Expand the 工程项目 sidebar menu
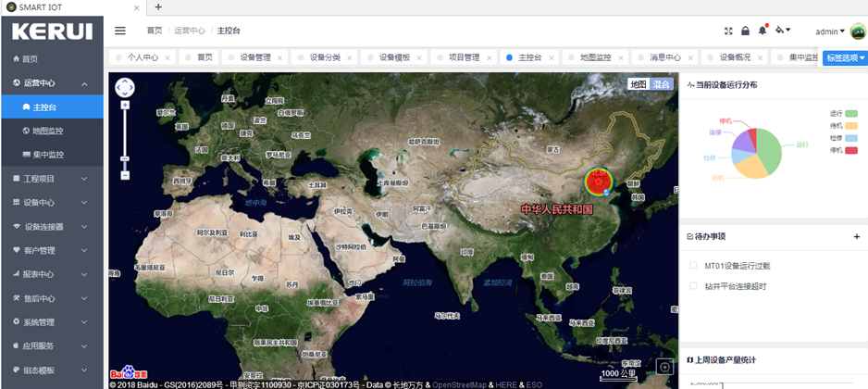The width and height of the screenshot is (868, 389). pos(52,178)
